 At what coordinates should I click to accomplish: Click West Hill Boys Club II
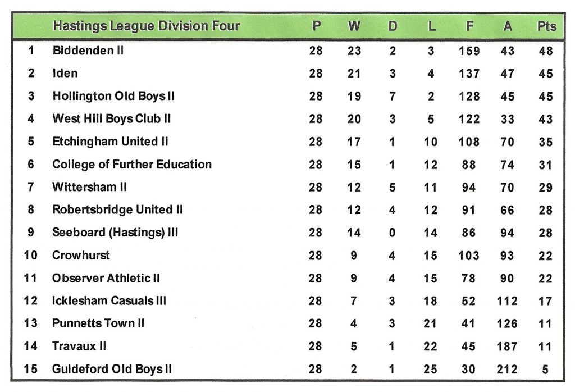click(112, 119)
